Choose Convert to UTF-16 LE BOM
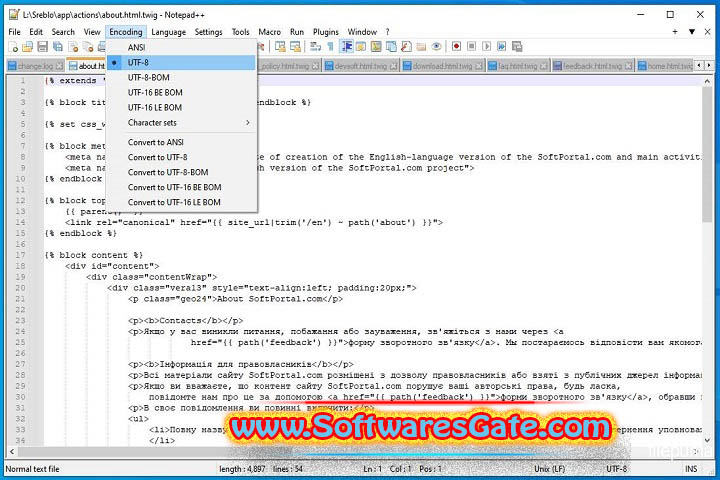This screenshot has width=720, height=480. coord(181,203)
